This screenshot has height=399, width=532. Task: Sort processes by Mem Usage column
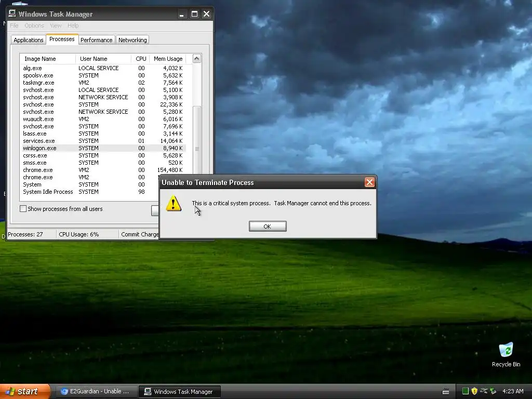(x=168, y=59)
